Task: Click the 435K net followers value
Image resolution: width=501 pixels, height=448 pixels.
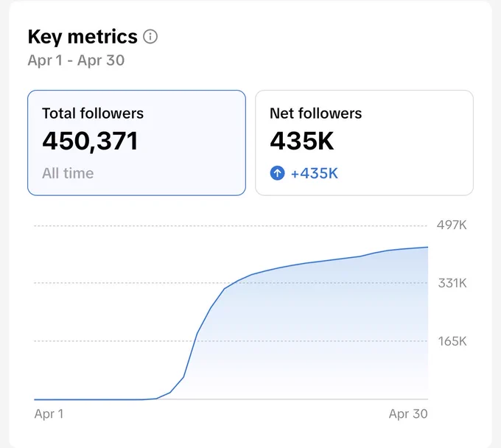Action: click(302, 141)
